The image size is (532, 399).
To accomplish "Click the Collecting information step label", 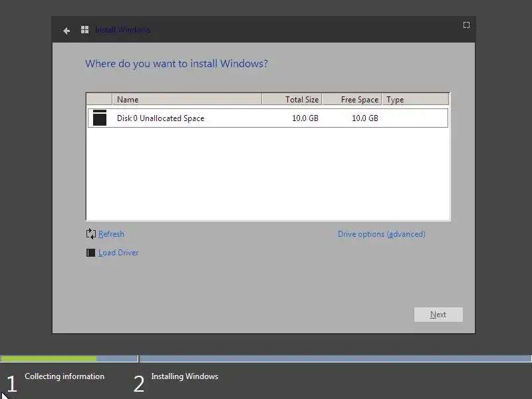I will [x=65, y=376].
